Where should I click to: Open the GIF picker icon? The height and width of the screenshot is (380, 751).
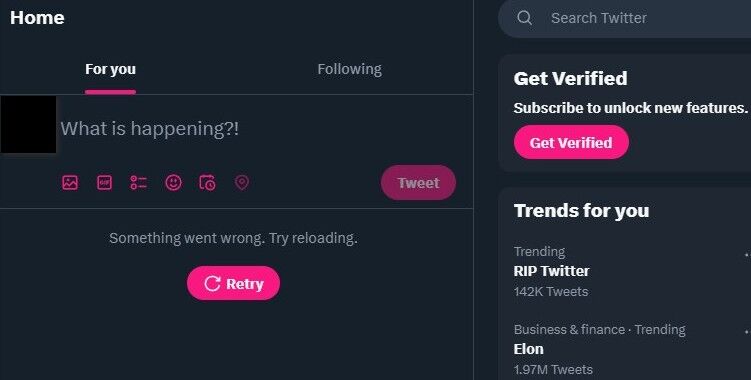pos(104,183)
